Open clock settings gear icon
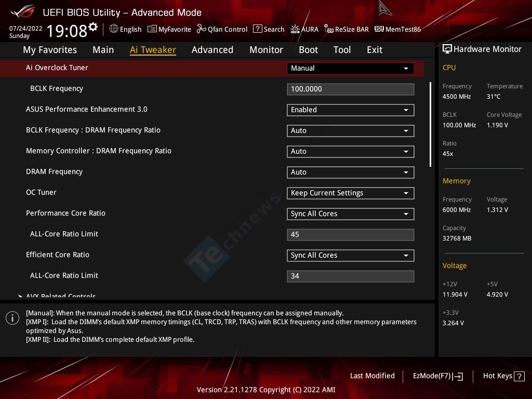The height and width of the screenshot is (399, 532). [93, 27]
